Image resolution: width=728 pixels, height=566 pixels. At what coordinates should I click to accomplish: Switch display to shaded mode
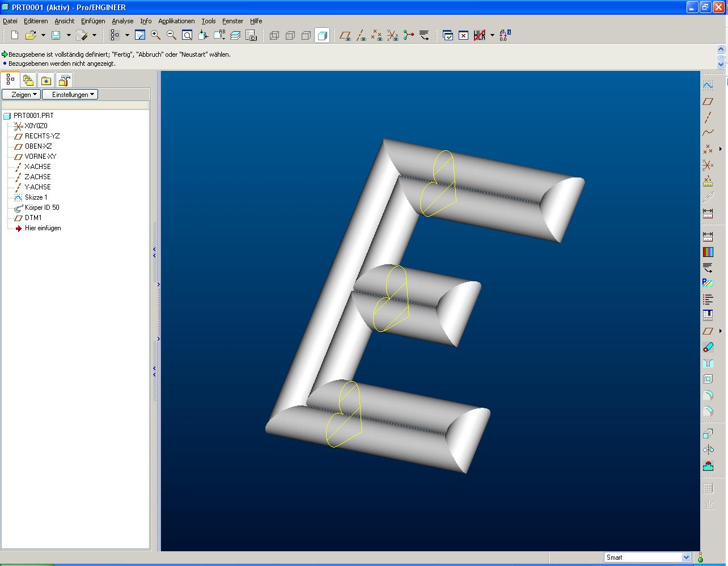[x=322, y=35]
